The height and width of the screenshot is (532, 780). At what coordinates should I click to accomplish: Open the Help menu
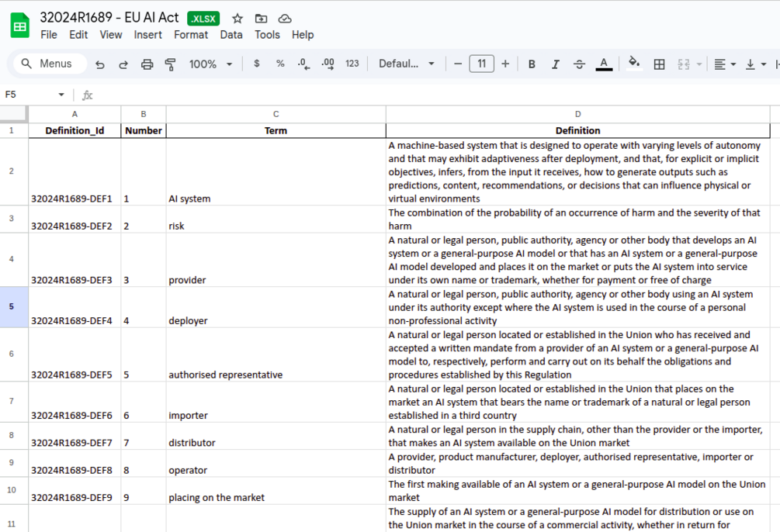point(303,35)
